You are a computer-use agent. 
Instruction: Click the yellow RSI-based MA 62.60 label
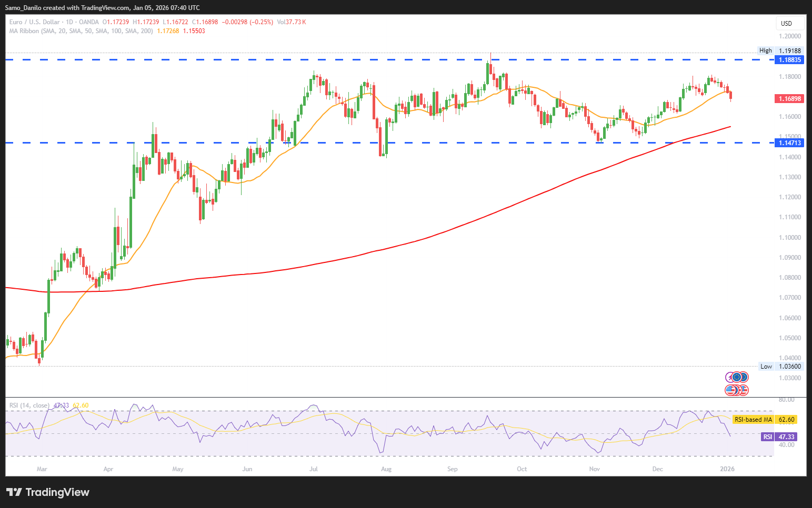pos(765,420)
